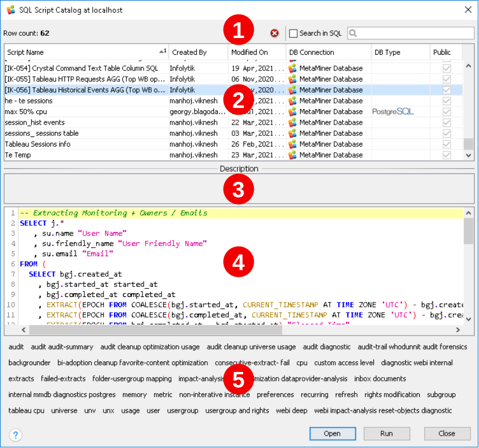This screenshot has width=479, height=448.
Task: Toggle Public checkbox for IK-054 script
Action: 447,68
